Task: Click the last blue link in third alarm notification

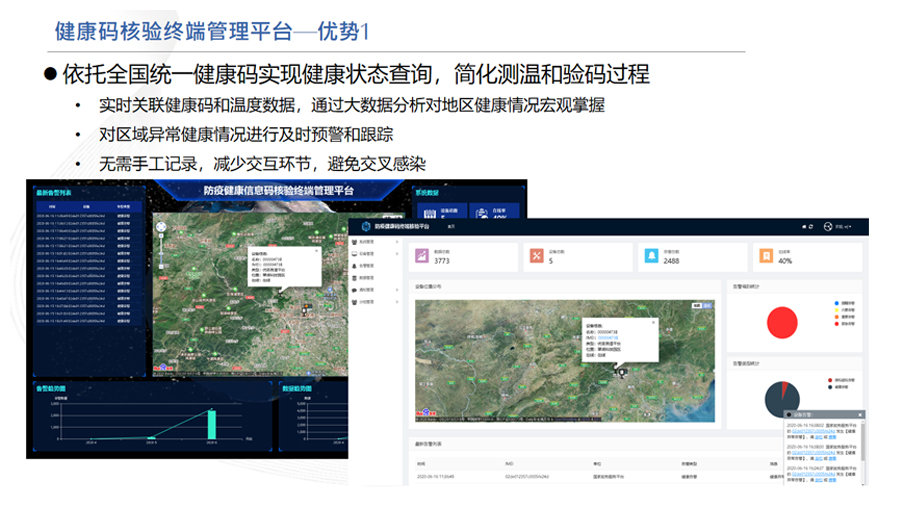Action: point(832,480)
